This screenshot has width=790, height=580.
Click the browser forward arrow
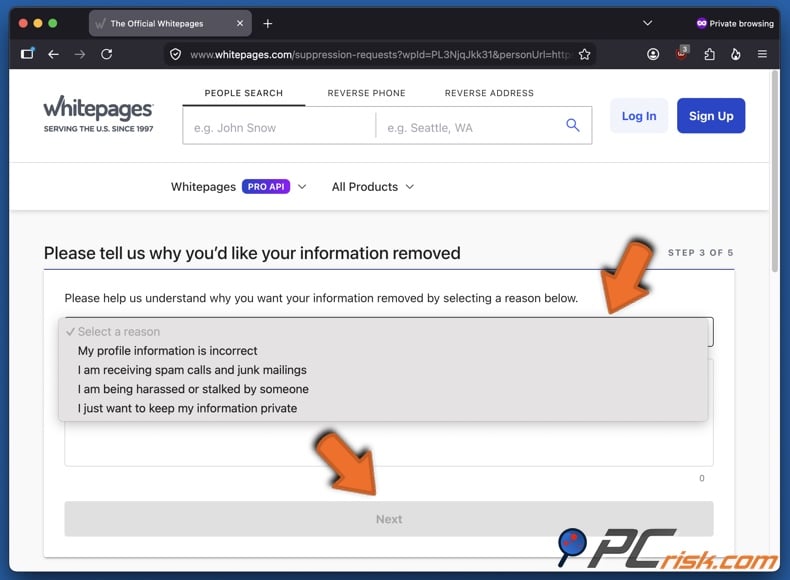[80, 54]
